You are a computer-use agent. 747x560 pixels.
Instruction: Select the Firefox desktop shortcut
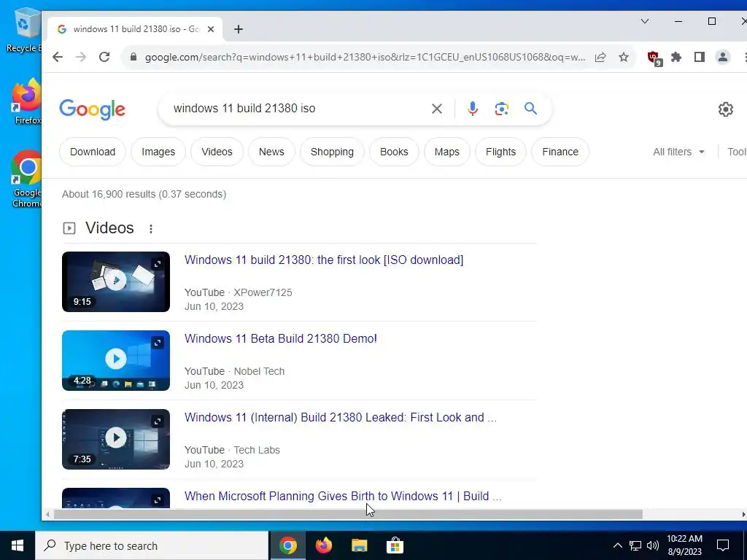click(x=27, y=102)
